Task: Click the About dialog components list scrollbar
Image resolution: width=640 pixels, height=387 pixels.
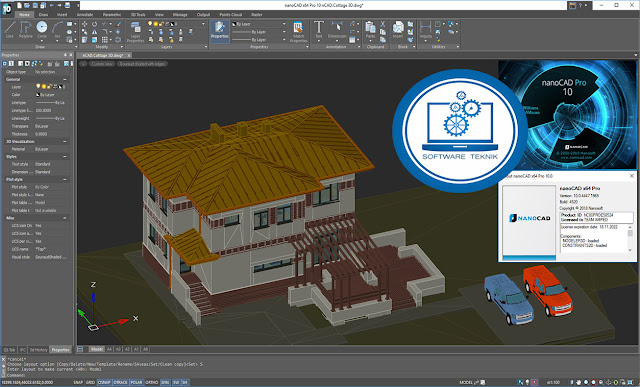Action: tap(631, 238)
